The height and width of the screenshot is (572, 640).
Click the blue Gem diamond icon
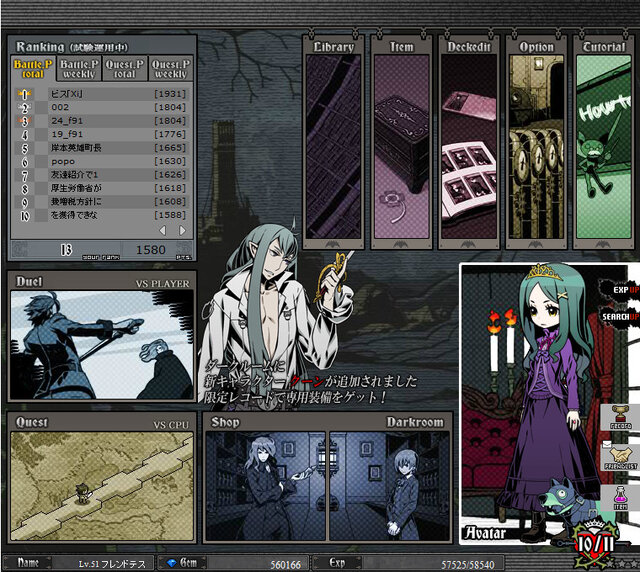point(172,563)
